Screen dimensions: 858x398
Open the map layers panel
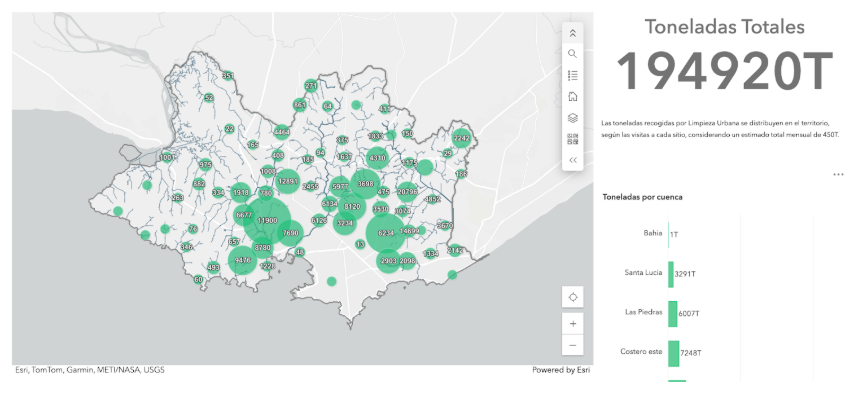572,118
